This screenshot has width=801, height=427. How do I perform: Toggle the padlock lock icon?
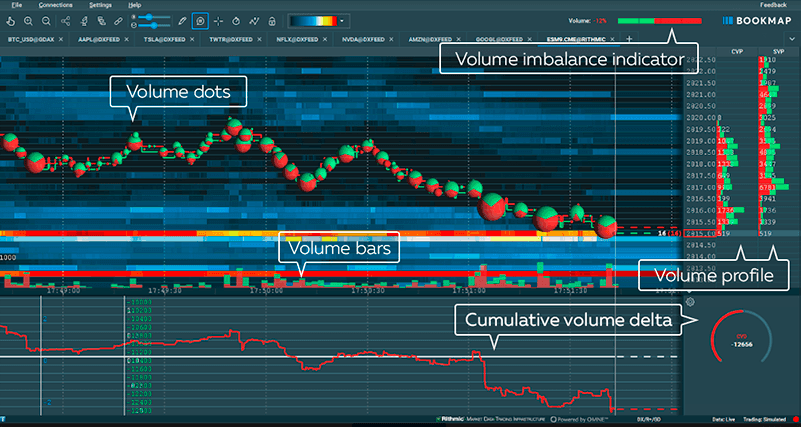click(271, 20)
